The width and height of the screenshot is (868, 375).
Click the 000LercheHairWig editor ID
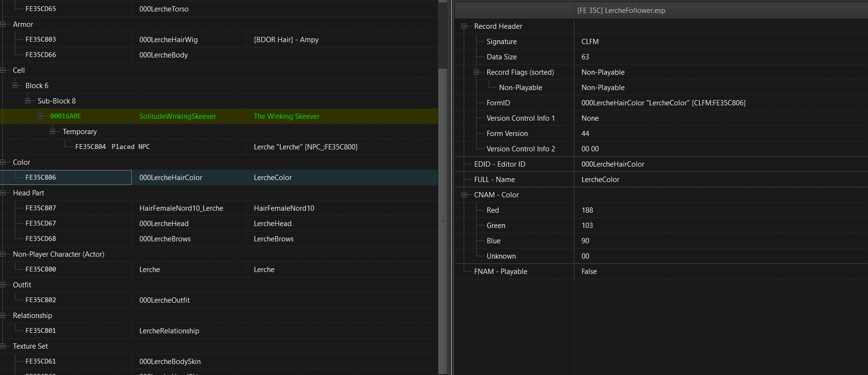coord(169,40)
